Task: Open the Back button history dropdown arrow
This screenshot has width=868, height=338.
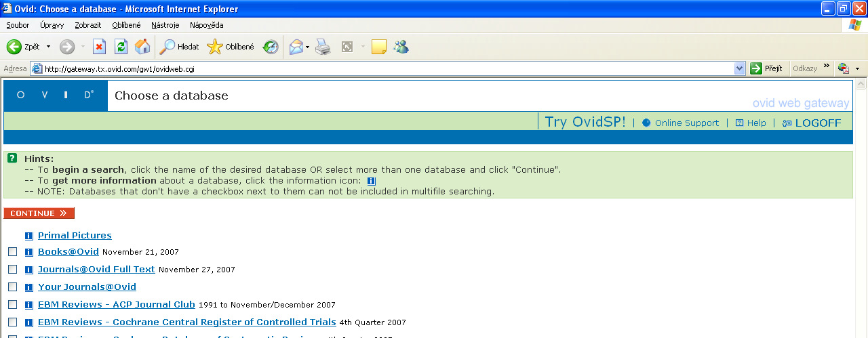Action: [x=48, y=47]
